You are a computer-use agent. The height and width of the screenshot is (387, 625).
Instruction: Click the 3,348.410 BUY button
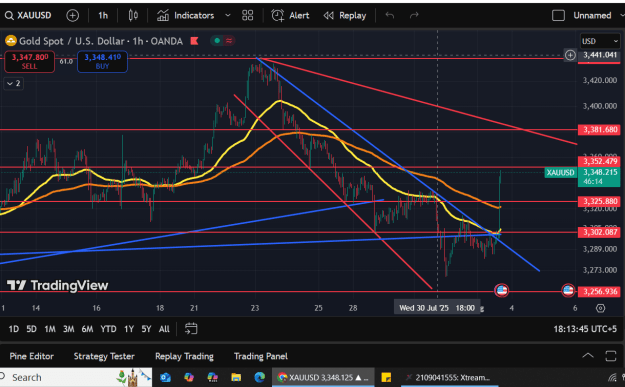(x=102, y=61)
